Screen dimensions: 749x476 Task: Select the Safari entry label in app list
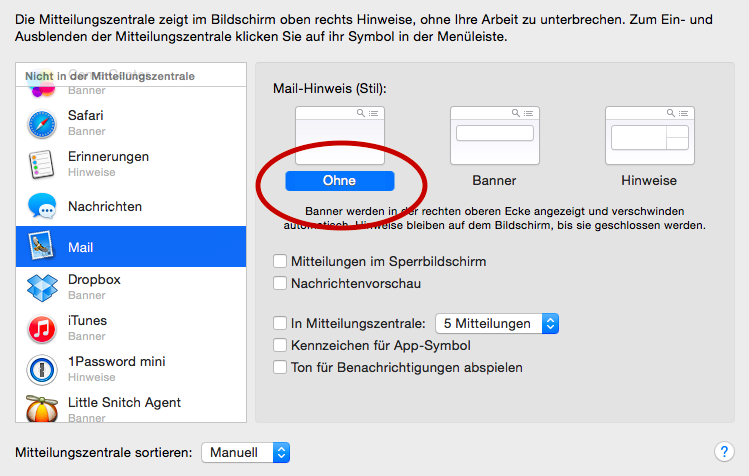coord(86,115)
